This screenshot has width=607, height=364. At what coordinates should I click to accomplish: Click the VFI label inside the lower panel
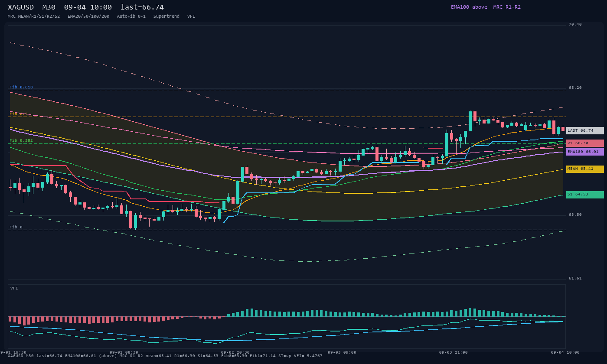point(14,288)
